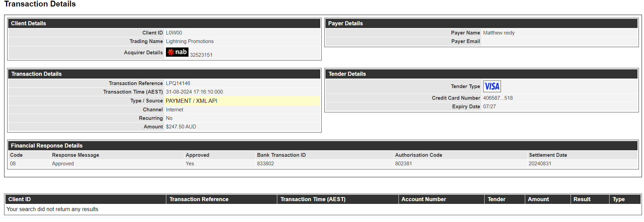This screenshot has width=644, height=222.
Task: Click the NAB acquirer logo
Action: pyautogui.click(x=177, y=52)
